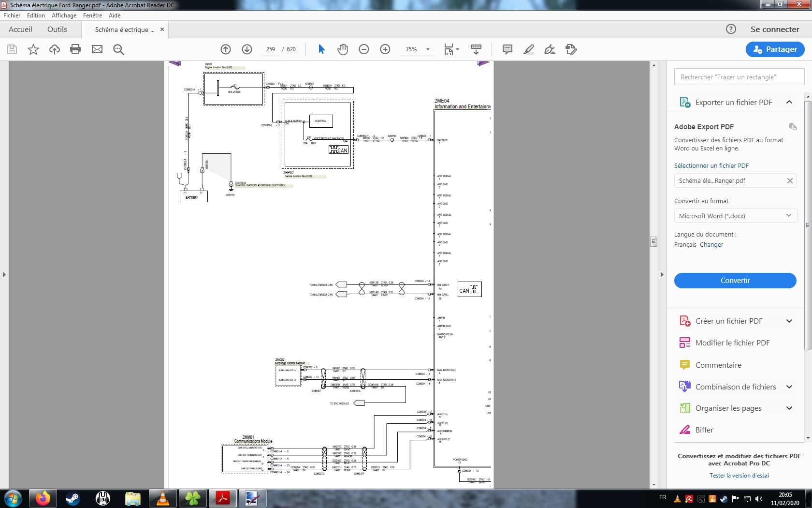812x508 pixels.
Task: Open the find text magnifier
Action: 118,49
